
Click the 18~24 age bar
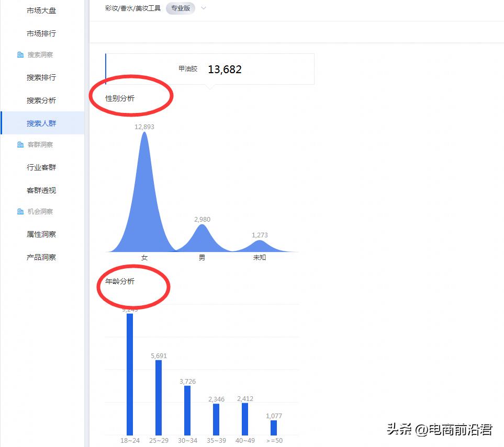[x=129, y=374]
